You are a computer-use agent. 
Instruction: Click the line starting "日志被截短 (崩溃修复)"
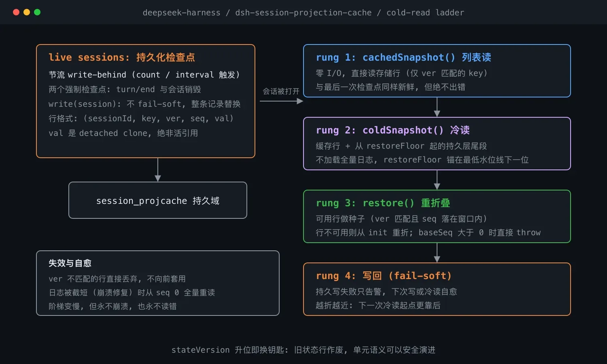(132, 292)
